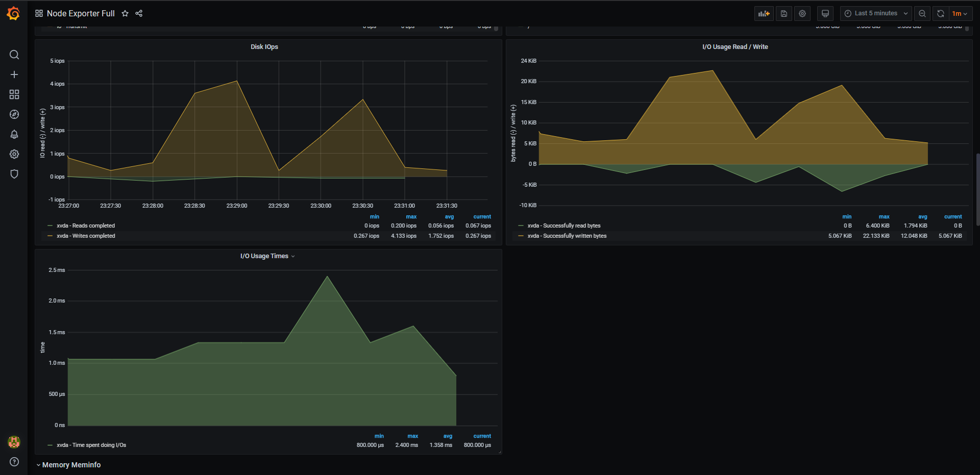Click the Save dashboard icon
Viewport: 980px width, 475px height.
[783, 13]
